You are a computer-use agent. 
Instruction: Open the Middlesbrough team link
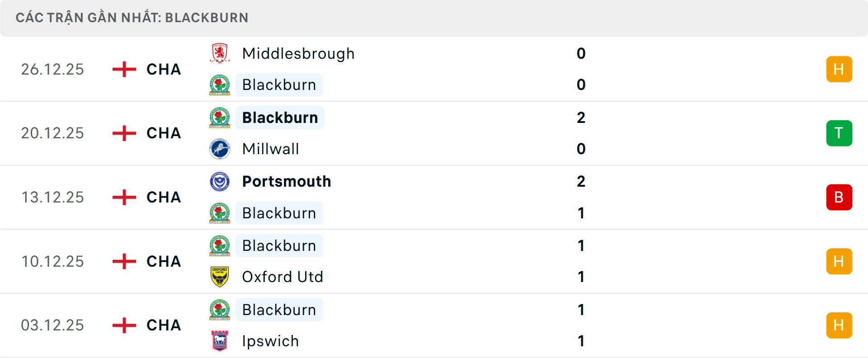click(x=298, y=53)
